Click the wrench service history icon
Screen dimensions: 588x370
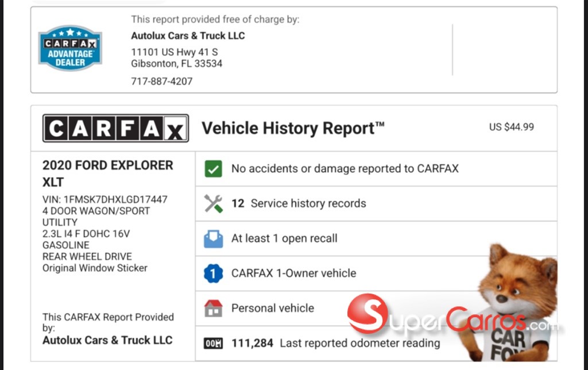[x=214, y=203]
